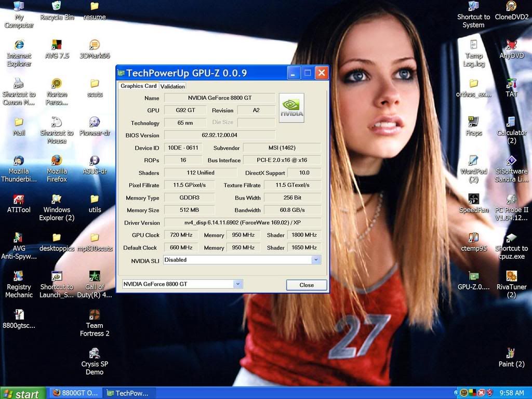Switch to 8800GT Firefox taskbar button
Screen dimensions: 532x399
point(76,393)
